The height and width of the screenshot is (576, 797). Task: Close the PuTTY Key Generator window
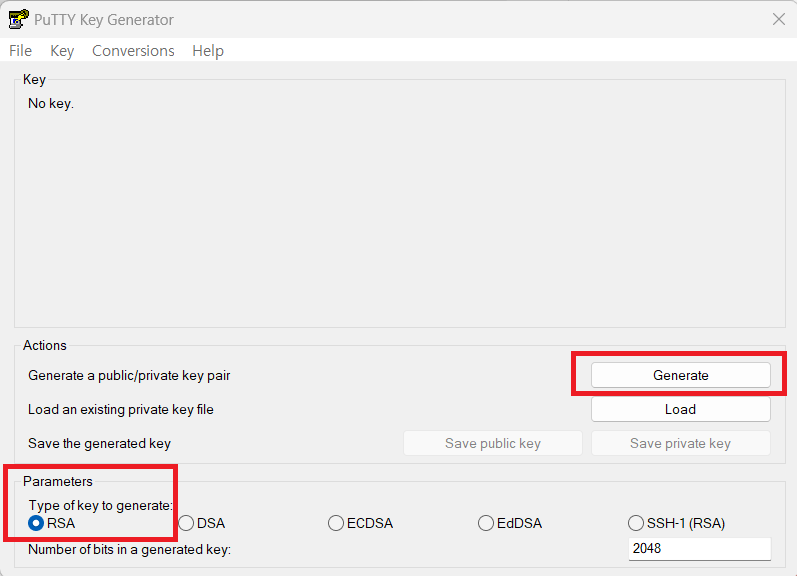tap(779, 19)
